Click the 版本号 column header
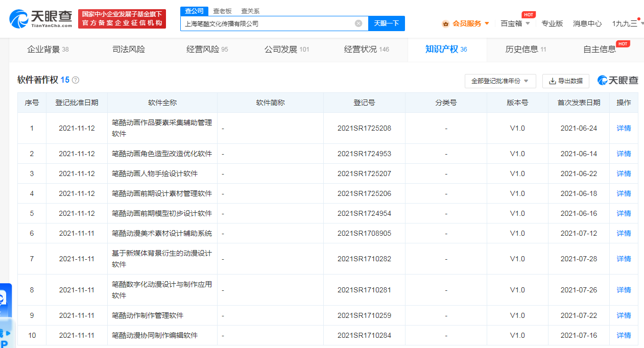This screenshot has height=348, width=644. pos(517,103)
